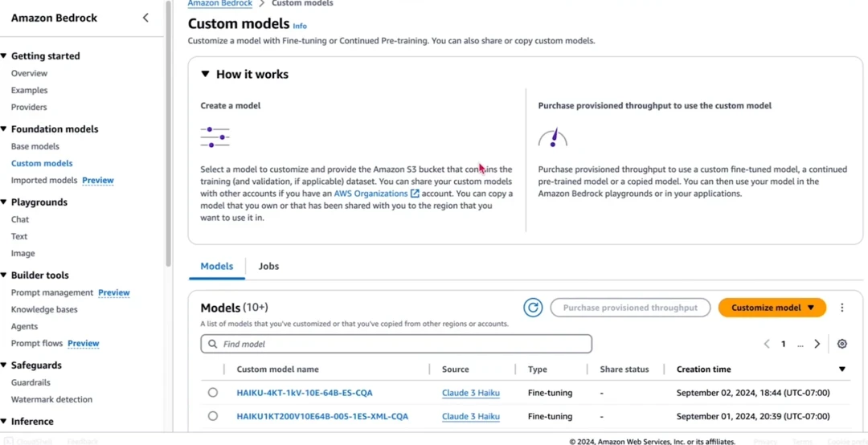This screenshot has width=868, height=445.
Task: Open Base models in the sidebar
Action: [x=35, y=146]
